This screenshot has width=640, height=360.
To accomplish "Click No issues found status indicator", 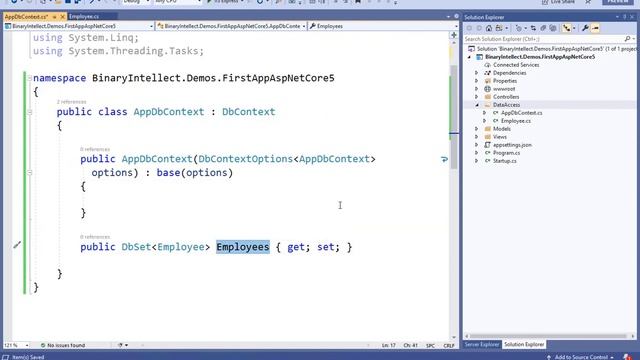I will (x=63, y=345).
